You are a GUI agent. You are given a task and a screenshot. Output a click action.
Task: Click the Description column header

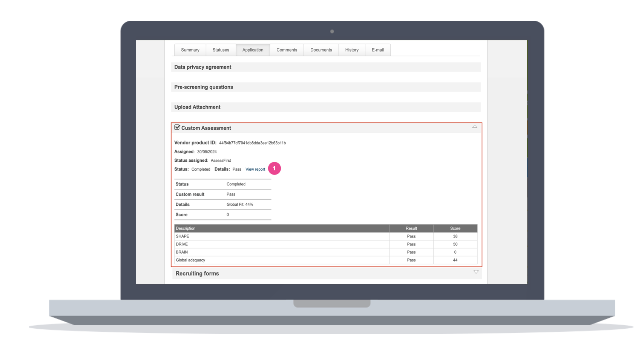tap(186, 228)
